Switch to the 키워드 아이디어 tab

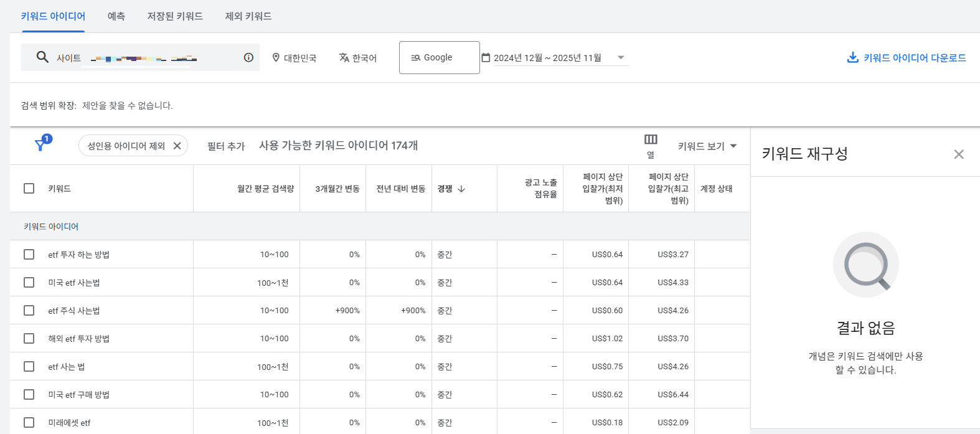[53, 16]
